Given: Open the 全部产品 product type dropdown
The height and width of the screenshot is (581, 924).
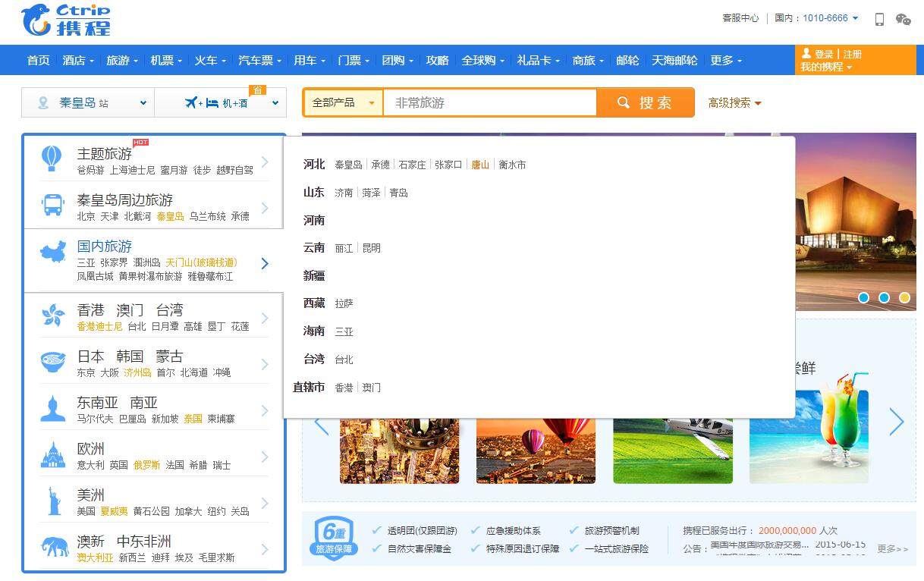Looking at the screenshot, I should click(344, 102).
